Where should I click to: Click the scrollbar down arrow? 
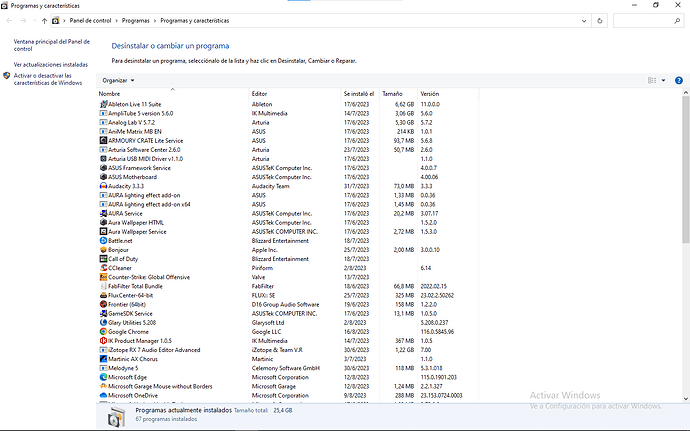[x=686, y=399]
